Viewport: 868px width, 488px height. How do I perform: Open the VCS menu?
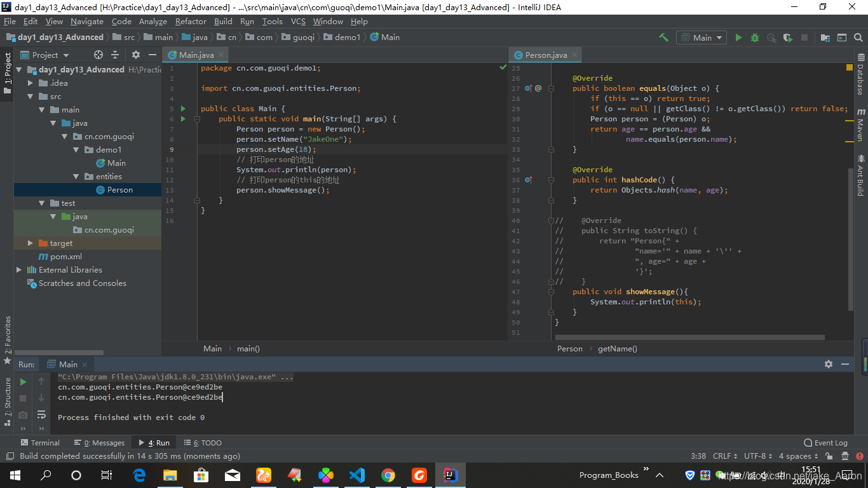pyautogui.click(x=298, y=21)
